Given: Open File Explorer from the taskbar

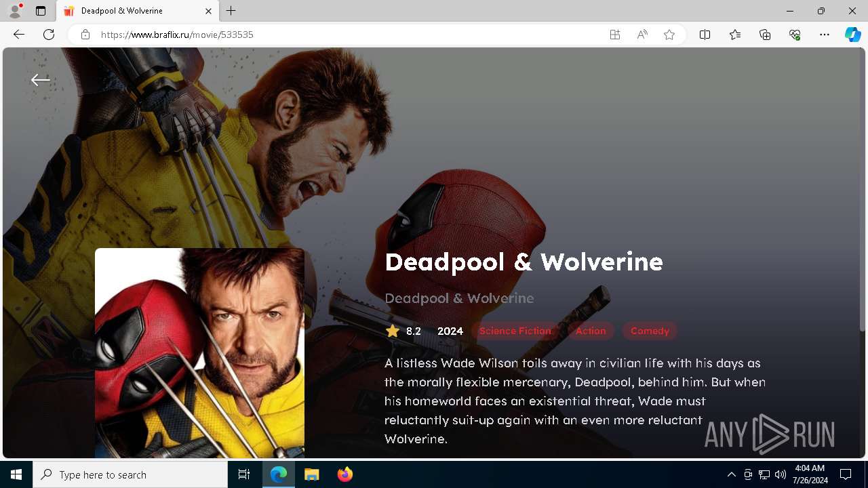Looking at the screenshot, I should pos(312,474).
